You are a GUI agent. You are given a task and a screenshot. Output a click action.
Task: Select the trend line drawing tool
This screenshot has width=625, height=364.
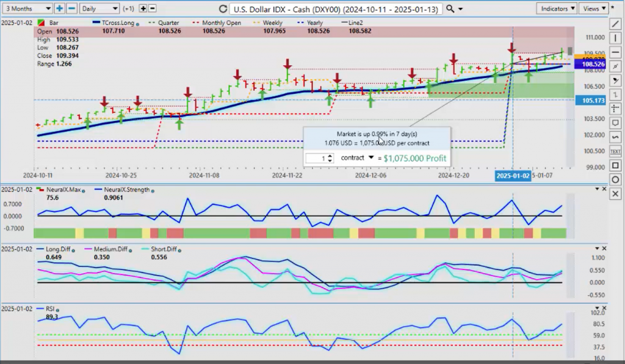tap(616, 24)
